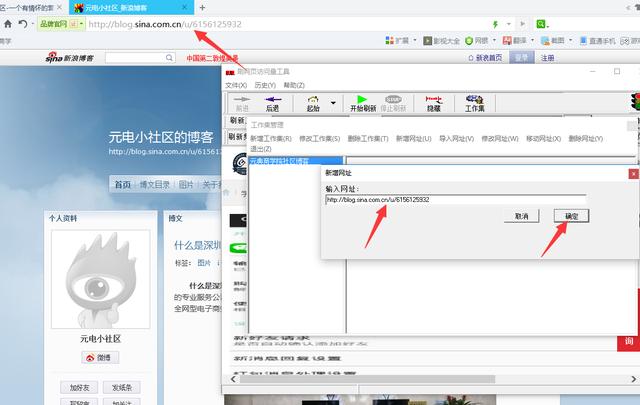The height and width of the screenshot is (405, 640).
Task: Expand the dropdown arrow next to lightning icon
Action: coord(509,24)
